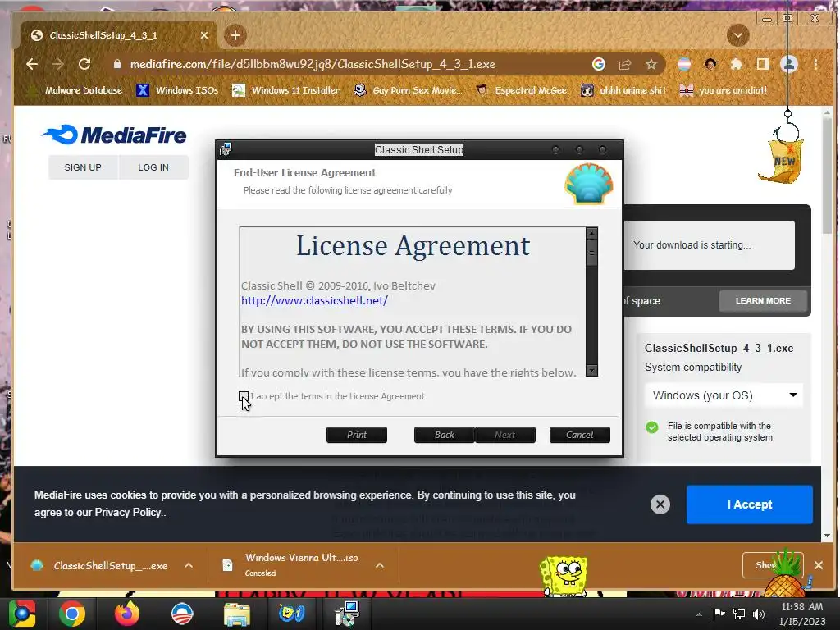Click the Print button in setup dialog
This screenshot has width=840, height=630.
(357, 435)
